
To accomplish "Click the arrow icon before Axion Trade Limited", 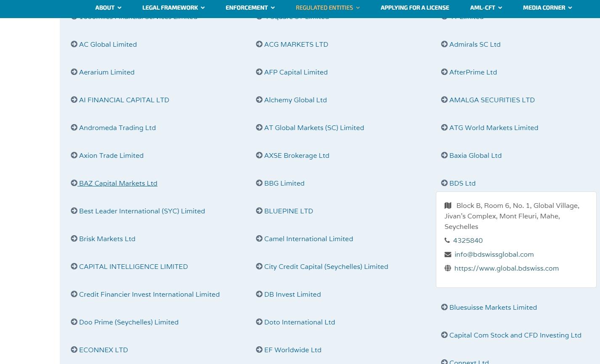I will (x=74, y=155).
